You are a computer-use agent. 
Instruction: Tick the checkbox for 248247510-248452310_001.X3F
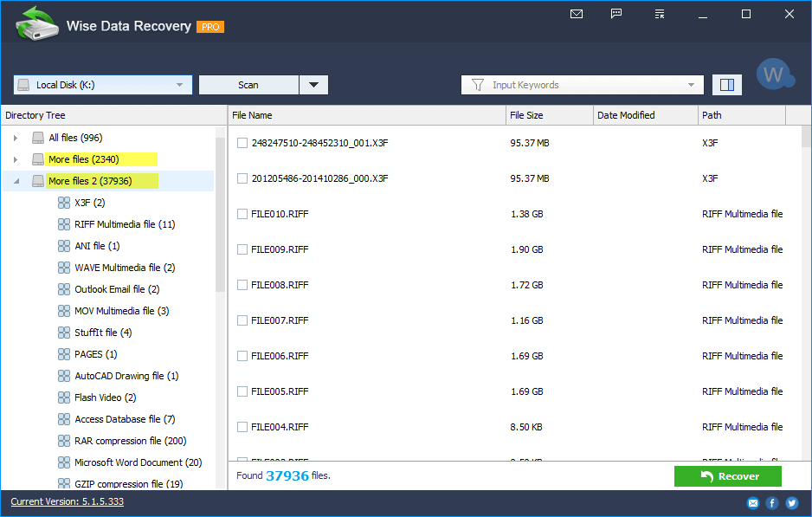(x=242, y=143)
